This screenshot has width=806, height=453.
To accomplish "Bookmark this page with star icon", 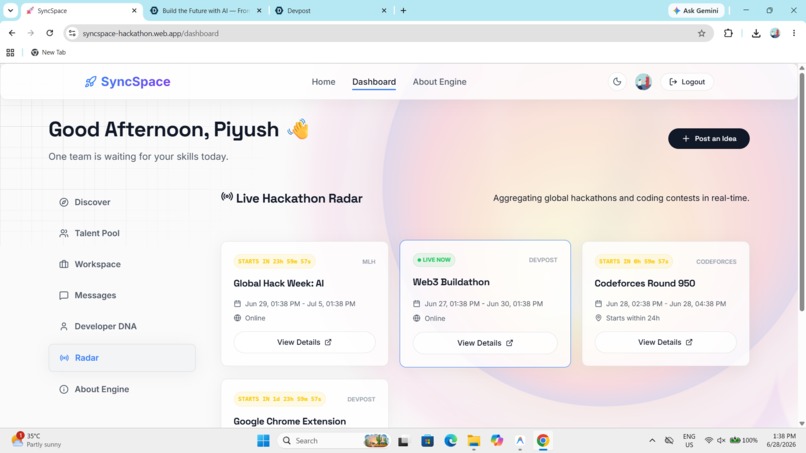I will (702, 33).
